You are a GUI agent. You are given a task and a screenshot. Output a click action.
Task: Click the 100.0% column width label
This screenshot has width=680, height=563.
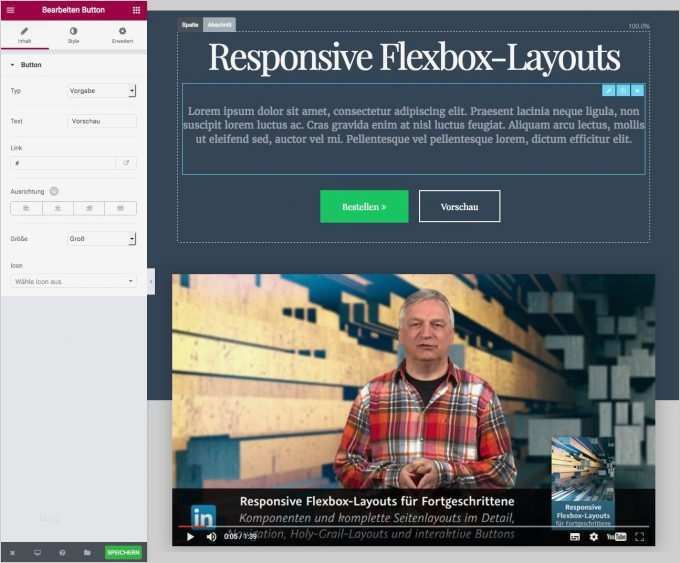click(639, 26)
